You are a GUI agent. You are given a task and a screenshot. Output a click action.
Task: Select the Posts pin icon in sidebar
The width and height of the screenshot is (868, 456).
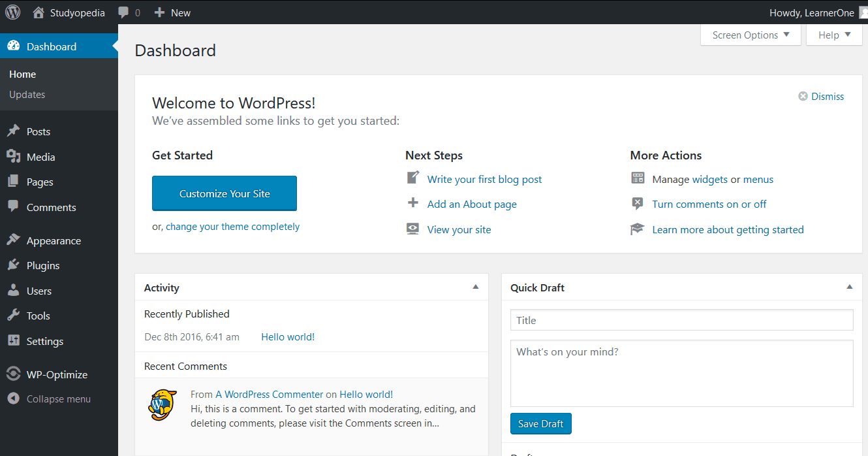15,131
